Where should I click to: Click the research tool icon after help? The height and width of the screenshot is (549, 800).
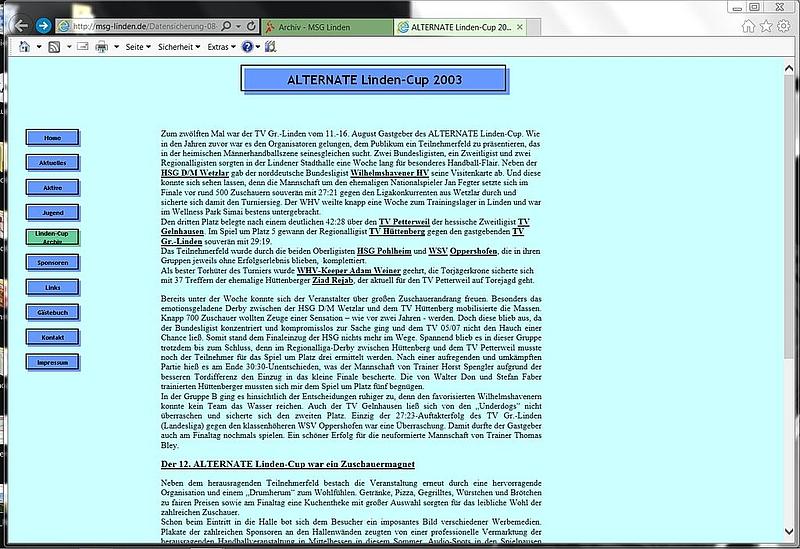coord(270,47)
